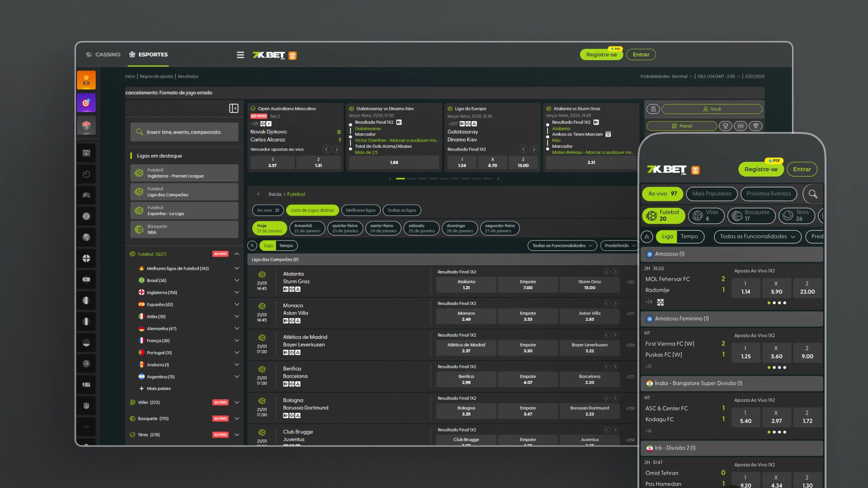Image resolution: width=868 pixels, height=488 pixels.
Task: Click the stats icon under MOL Fehervar match
Action: (x=660, y=302)
